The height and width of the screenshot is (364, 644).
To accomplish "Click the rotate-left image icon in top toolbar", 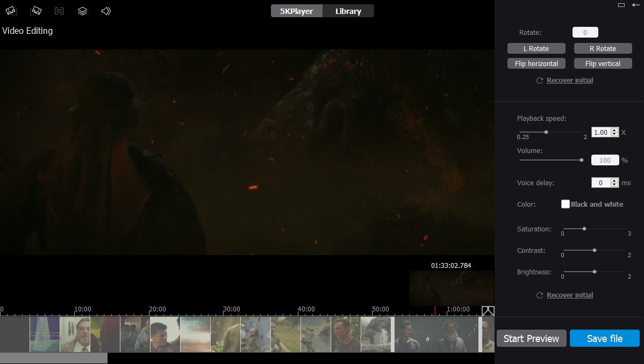I will point(11,11).
